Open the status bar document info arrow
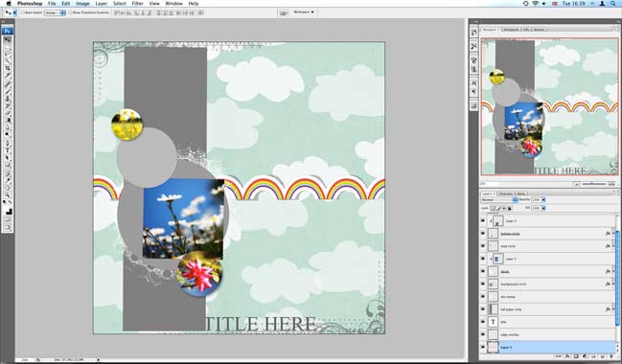 [99, 359]
